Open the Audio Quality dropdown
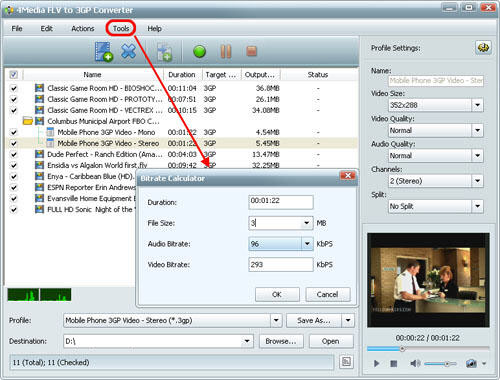Viewport: 500px width, 380px height. (477, 156)
